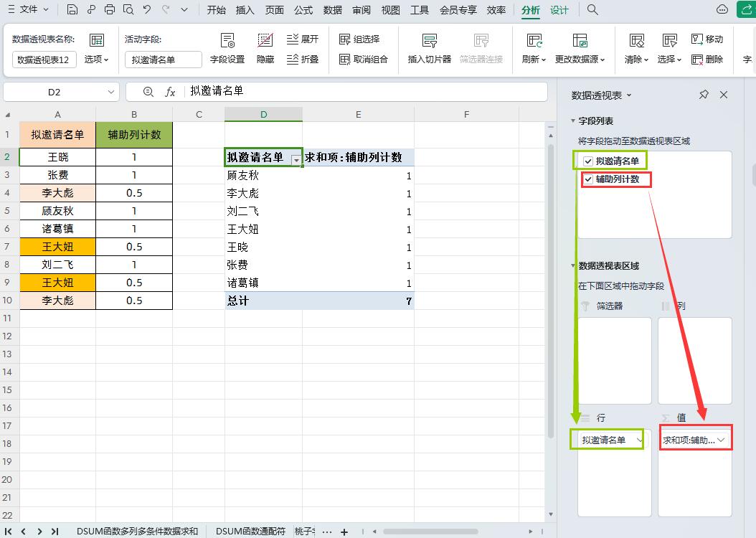Viewport: 756px width, 538px height.
Task: Jump to the first sheet tab arrow
Action: click(8, 532)
